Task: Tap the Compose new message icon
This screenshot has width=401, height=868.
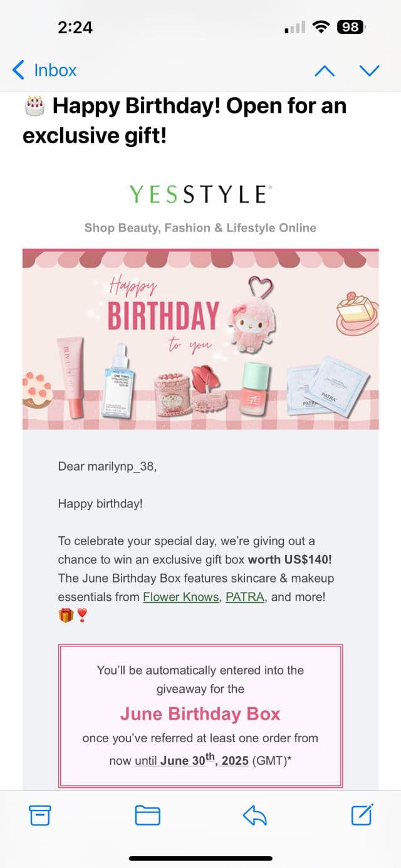Action: click(x=362, y=814)
